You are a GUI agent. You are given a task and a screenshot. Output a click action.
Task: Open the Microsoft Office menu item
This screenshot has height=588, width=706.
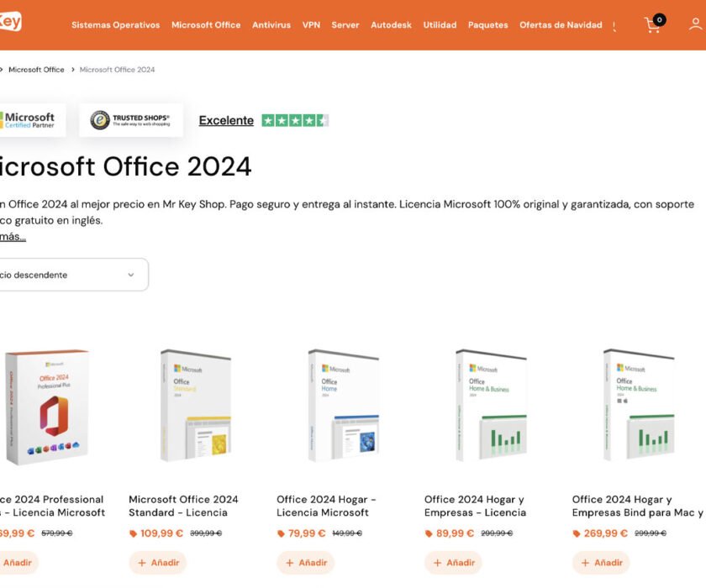(206, 25)
